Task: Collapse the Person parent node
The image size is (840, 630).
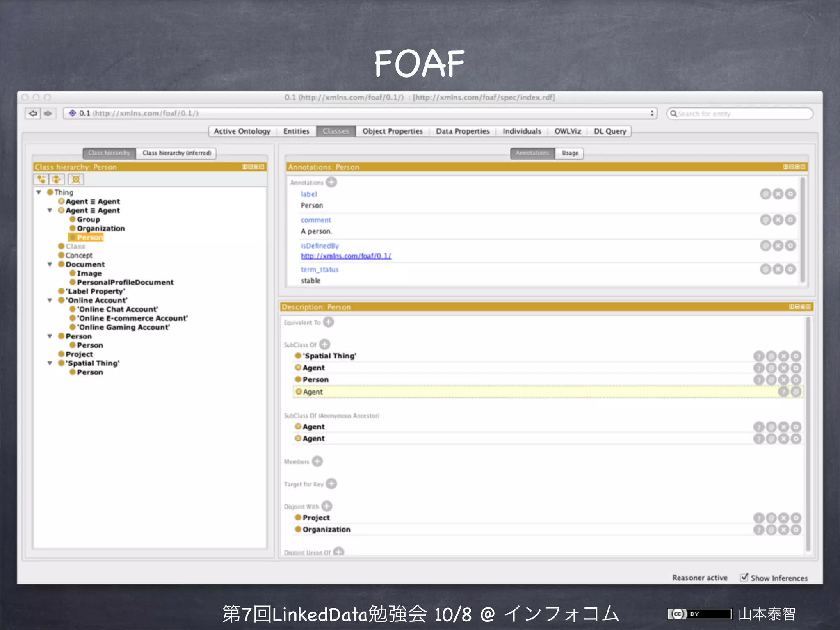Action: (50, 336)
